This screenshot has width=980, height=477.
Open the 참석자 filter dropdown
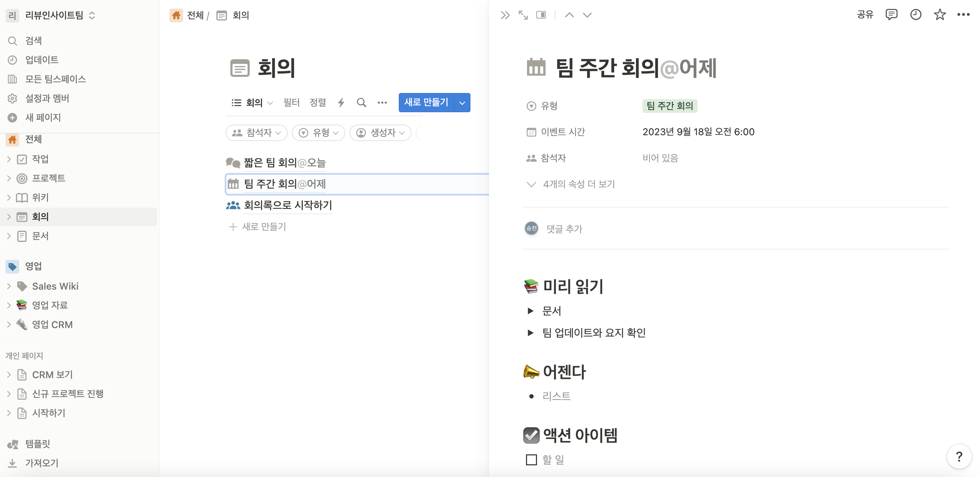(256, 133)
